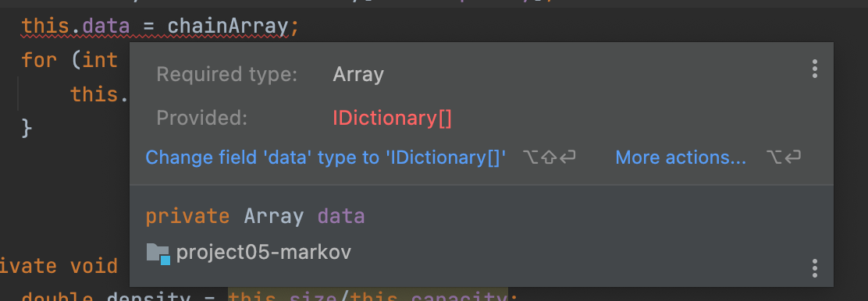Screen dimensions: 868x301
Task: Click the Array value beside Required type
Action: (x=358, y=74)
